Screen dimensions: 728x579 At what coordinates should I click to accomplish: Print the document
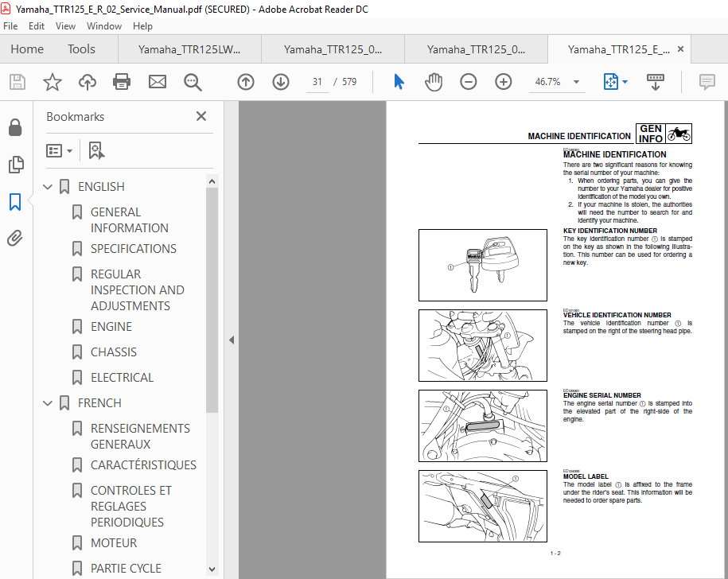[x=122, y=82]
